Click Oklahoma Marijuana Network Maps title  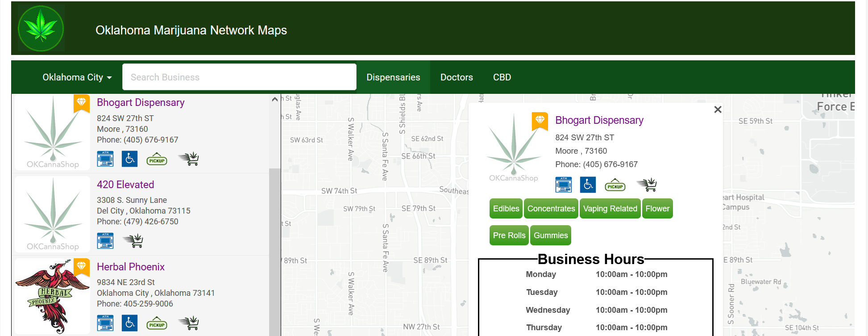click(191, 30)
